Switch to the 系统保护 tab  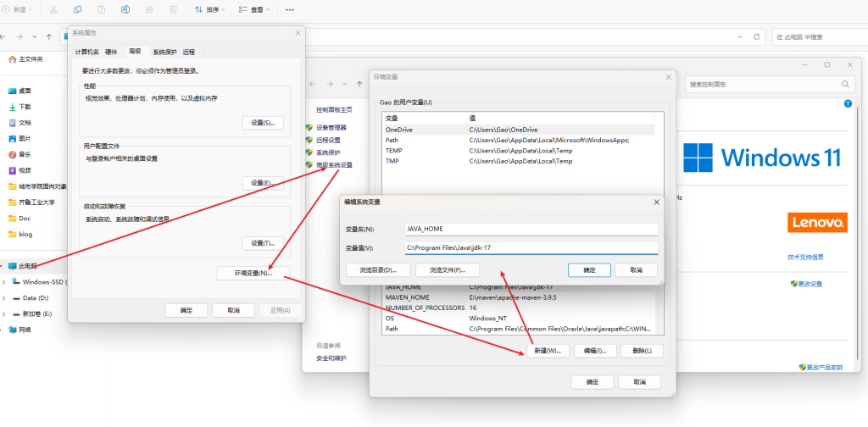click(165, 52)
